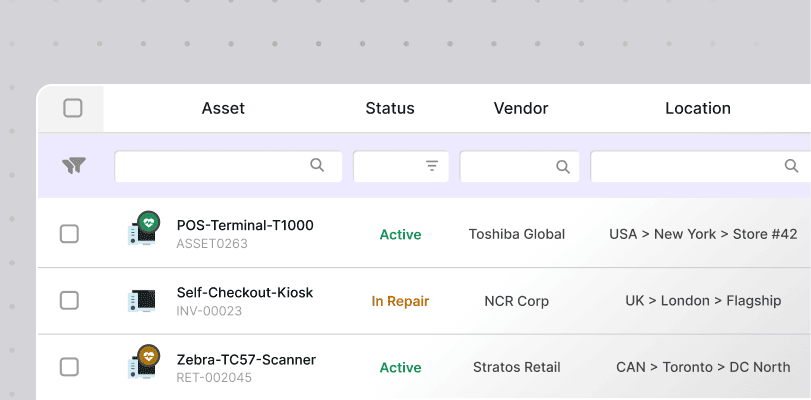This screenshot has width=811, height=400.
Task: Click location CAN > Toronto > DC North
Action: [x=703, y=367]
